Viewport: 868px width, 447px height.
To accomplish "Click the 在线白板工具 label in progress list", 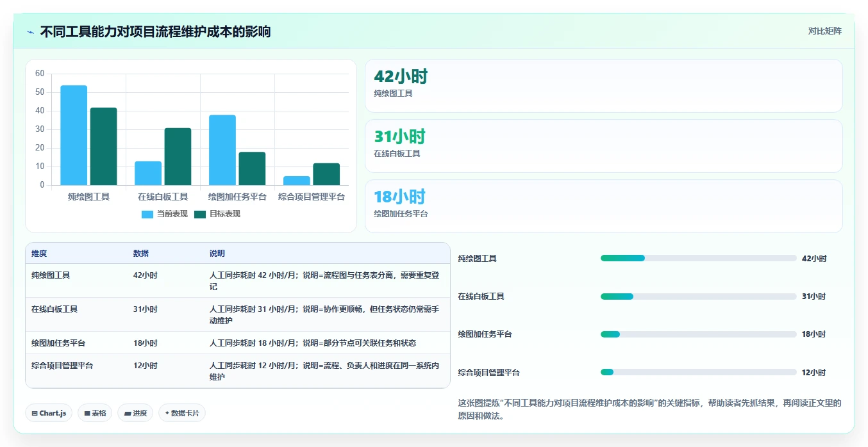I will click(481, 297).
